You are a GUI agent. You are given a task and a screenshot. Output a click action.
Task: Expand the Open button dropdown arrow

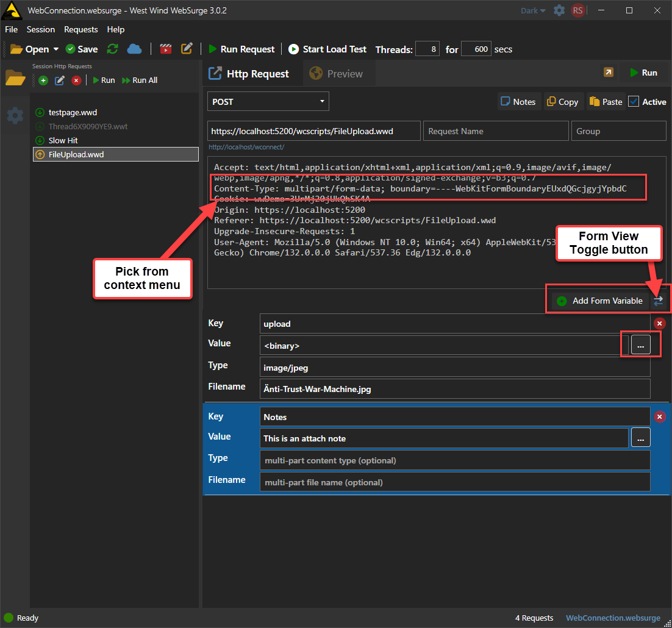tap(56, 49)
